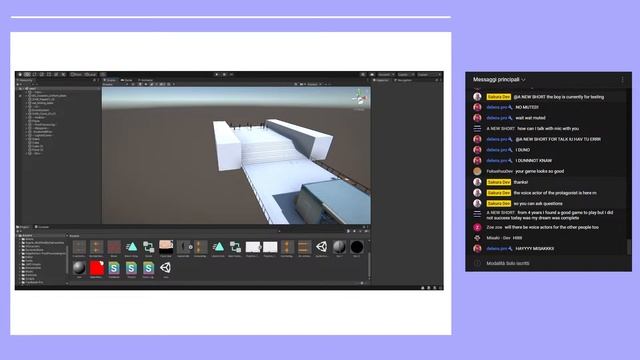Switch to the Scene tab

click(110, 80)
